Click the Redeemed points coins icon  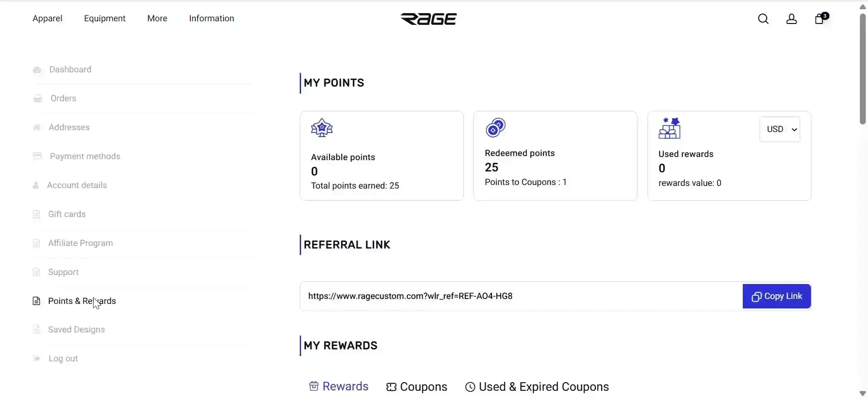pyautogui.click(x=495, y=128)
